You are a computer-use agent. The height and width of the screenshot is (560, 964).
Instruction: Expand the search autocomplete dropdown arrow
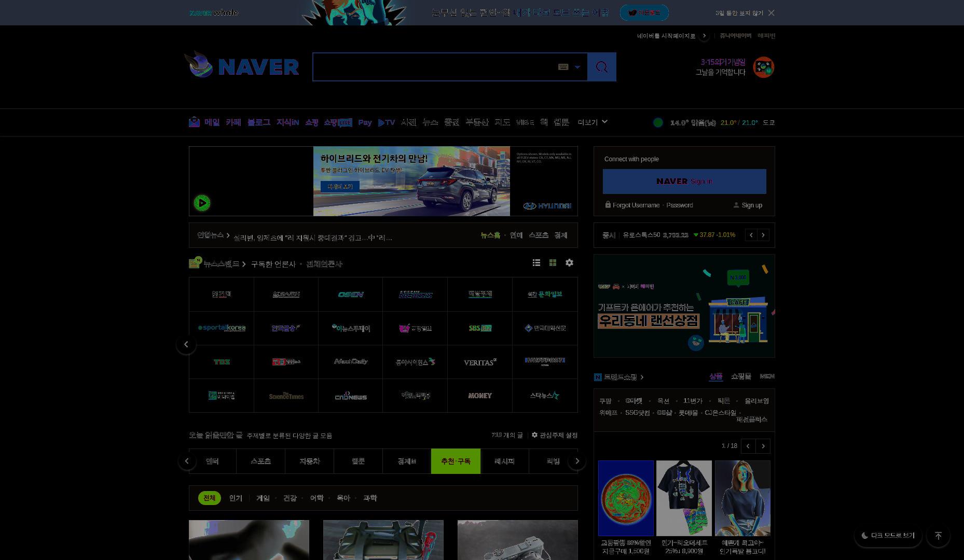coord(577,67)
